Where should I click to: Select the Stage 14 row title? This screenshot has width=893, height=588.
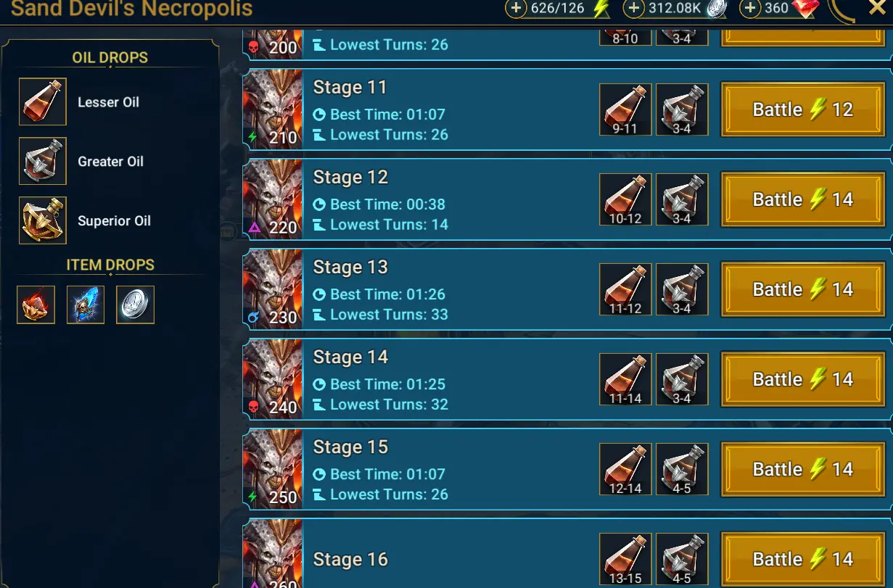pos(350,357)
